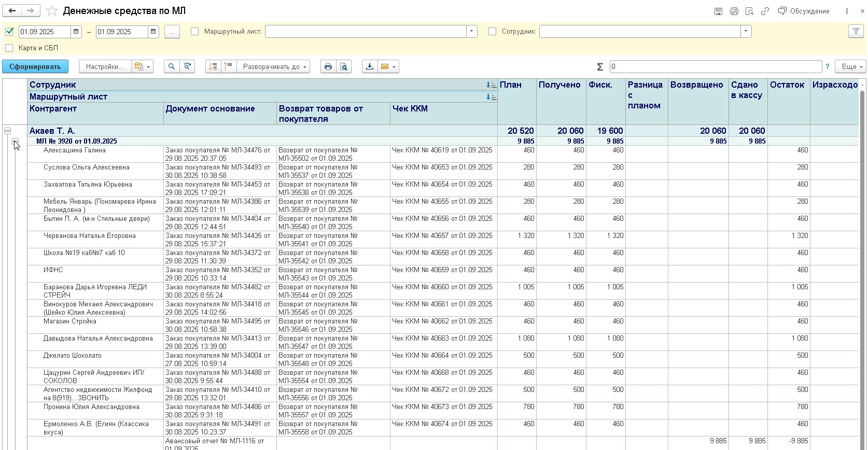Open the Сотрудник field dropdown arrow
This screenshot has height=450, width=868.
(746, 32)
